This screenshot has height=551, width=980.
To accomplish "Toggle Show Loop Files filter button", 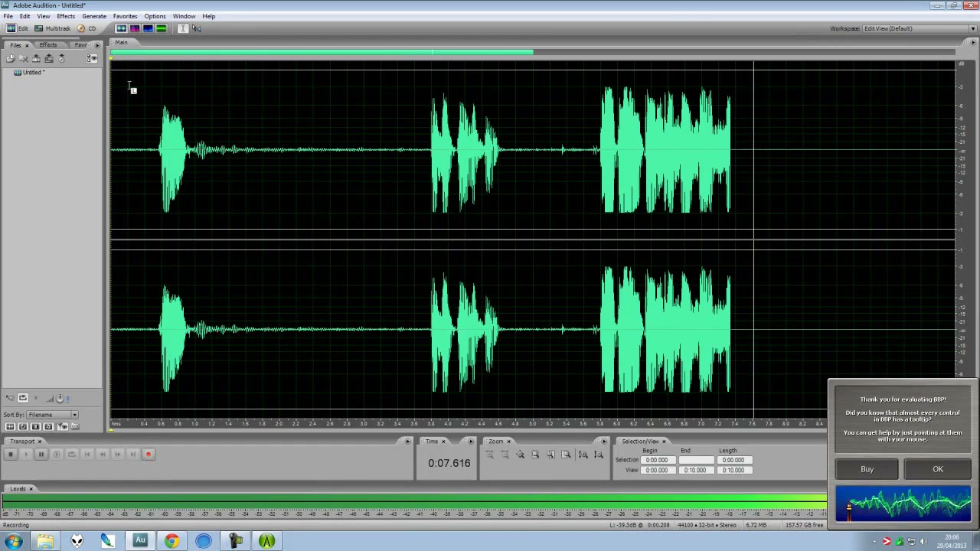I will click(23, 426).
